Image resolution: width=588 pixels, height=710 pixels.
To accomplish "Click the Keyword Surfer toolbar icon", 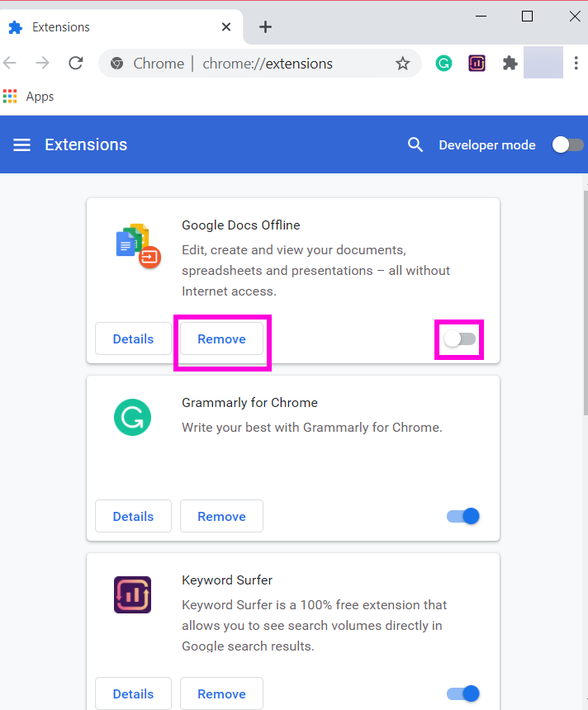I will click(477, 63).
